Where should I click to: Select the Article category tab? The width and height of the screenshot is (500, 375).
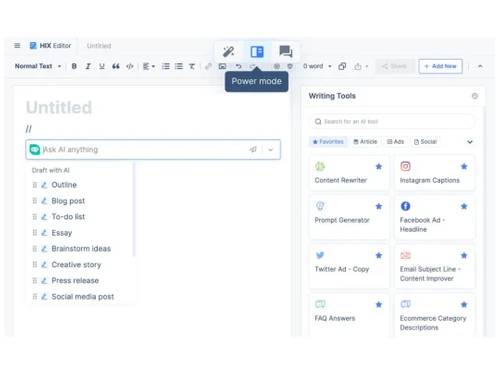tap(365, 142)
